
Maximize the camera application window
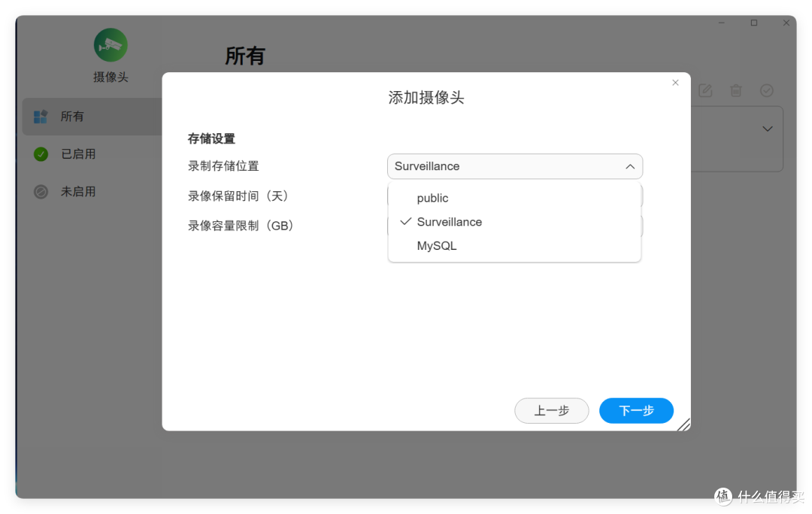754,23
